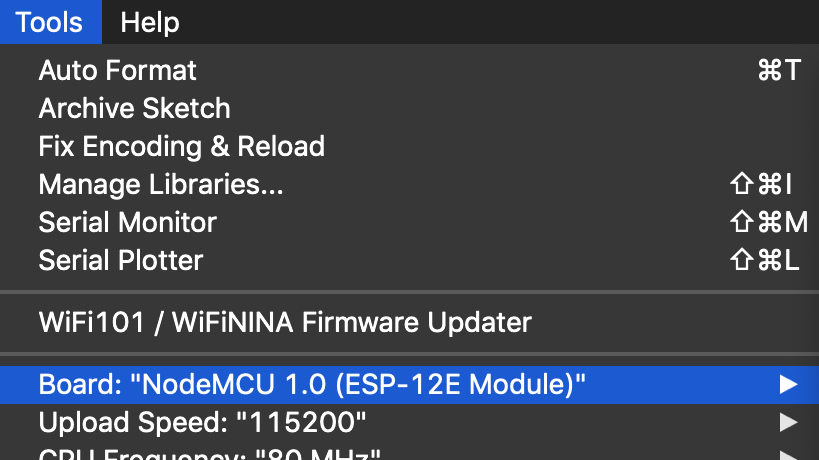819x460 pixels.
Task: Choose the Archive Sketch menu entry
Action: pos(410,108)
